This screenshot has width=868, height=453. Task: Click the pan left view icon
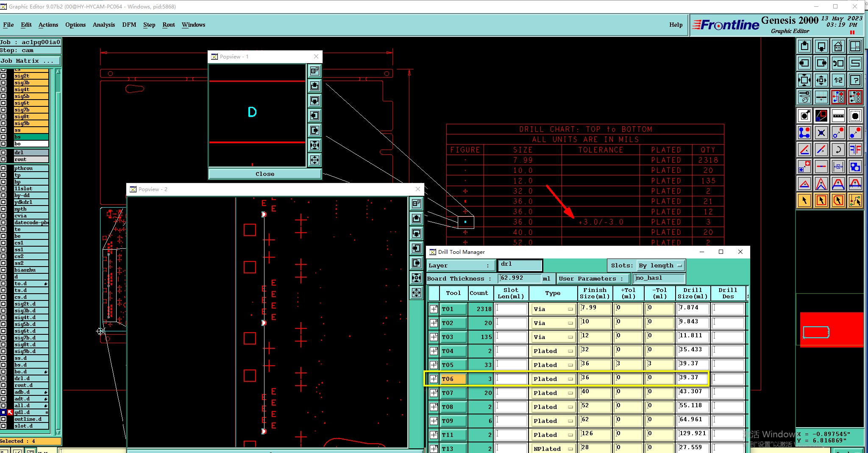(804, 63)
